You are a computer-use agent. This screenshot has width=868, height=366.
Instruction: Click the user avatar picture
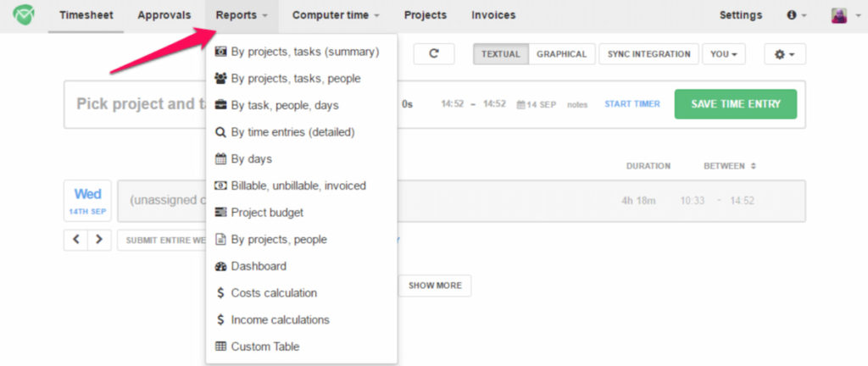[839, 15]
